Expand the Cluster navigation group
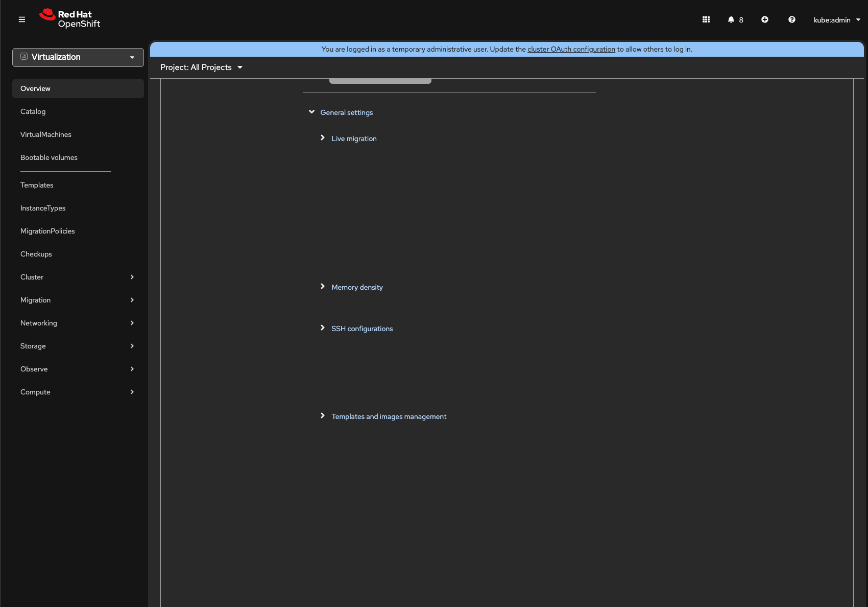This screenshot has height=607, width=868. pyautogui.click(x=78, y=277)
